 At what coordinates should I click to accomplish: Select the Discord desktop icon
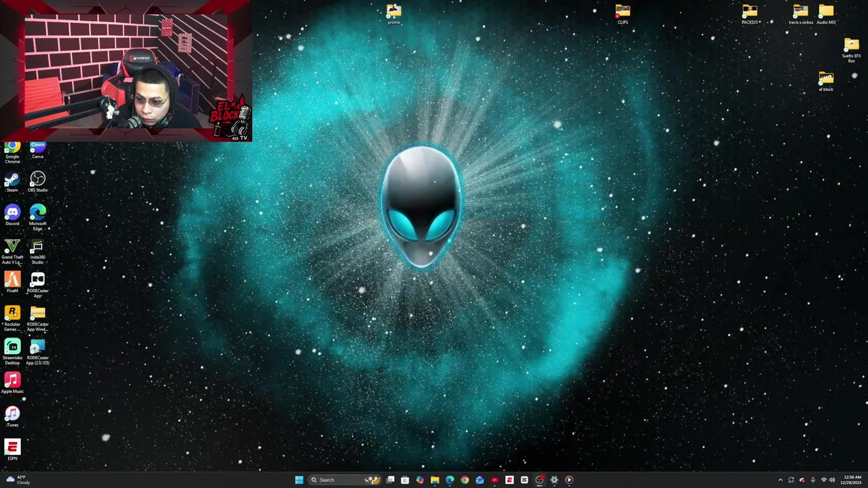pyautogui.click(x=12, y=215)
